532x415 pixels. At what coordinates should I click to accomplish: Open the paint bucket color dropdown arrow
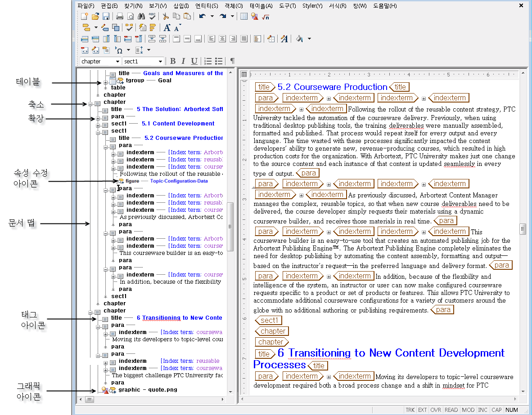coord(309,39)
